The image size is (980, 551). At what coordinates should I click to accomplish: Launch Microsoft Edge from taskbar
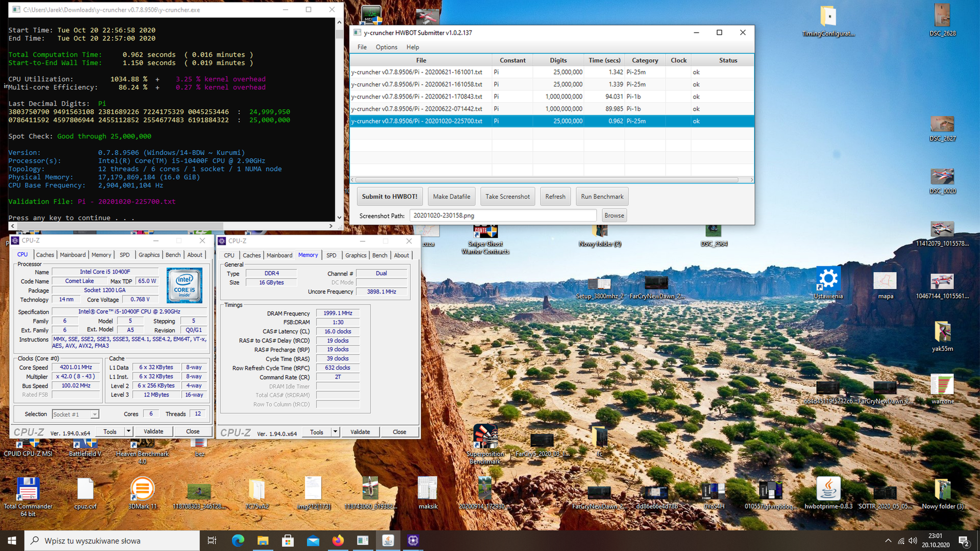coord(238,540)
